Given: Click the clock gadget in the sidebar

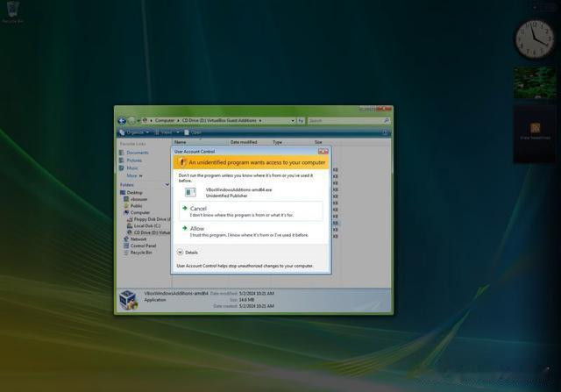Looking at the screenshot, I should 535,39.
